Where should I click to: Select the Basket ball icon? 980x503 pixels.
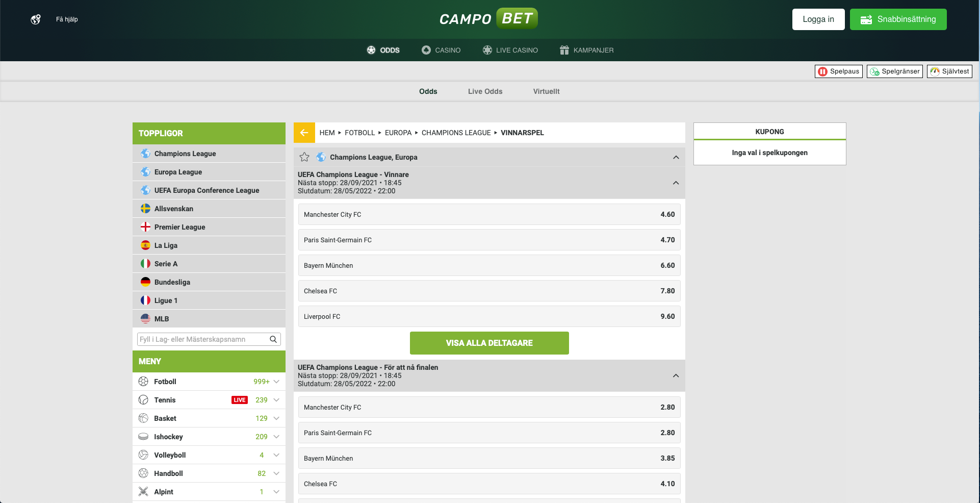point(143,418)
